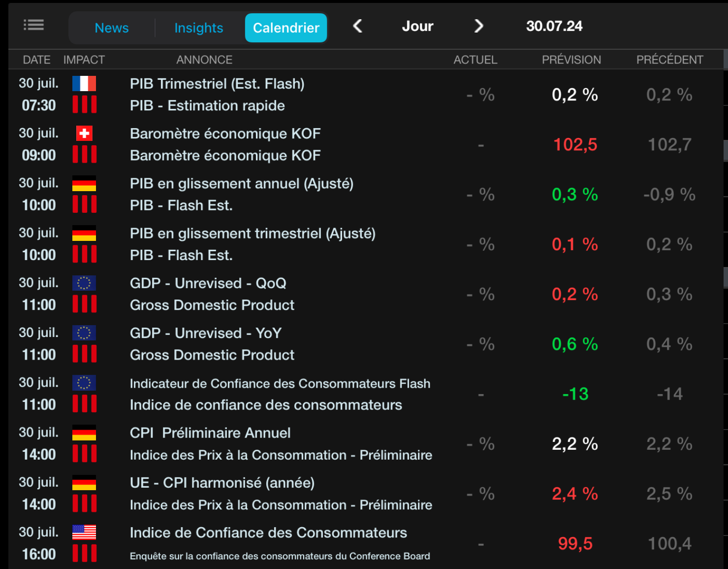Click red impact bars for KOF barometer

coord(84,154)
